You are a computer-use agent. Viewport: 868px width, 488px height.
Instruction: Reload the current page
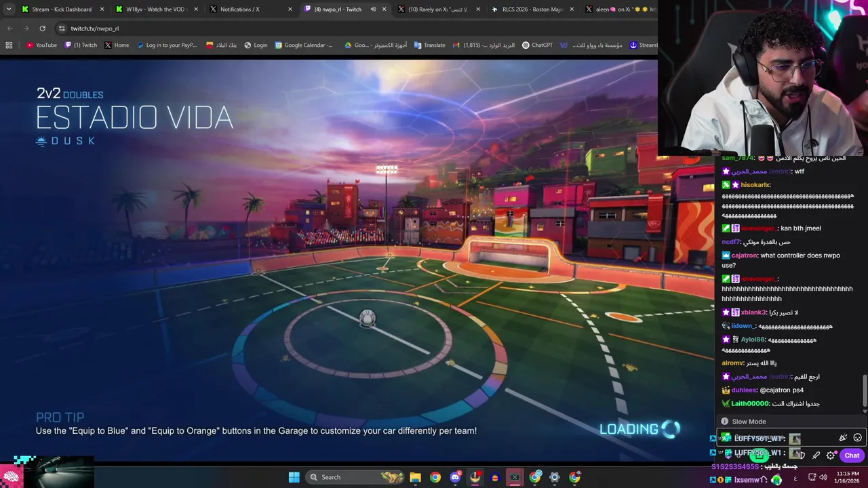pos(42,28)
